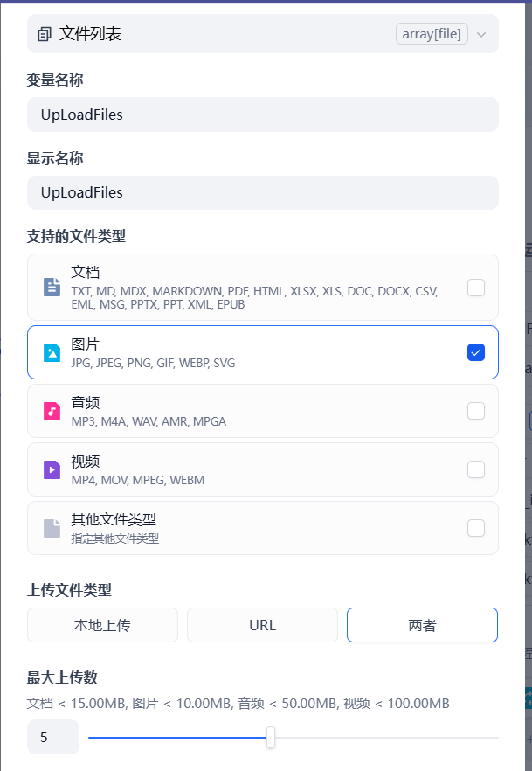
Task: Click the 图片 selected type row
Action: click(x=262, y=352)
